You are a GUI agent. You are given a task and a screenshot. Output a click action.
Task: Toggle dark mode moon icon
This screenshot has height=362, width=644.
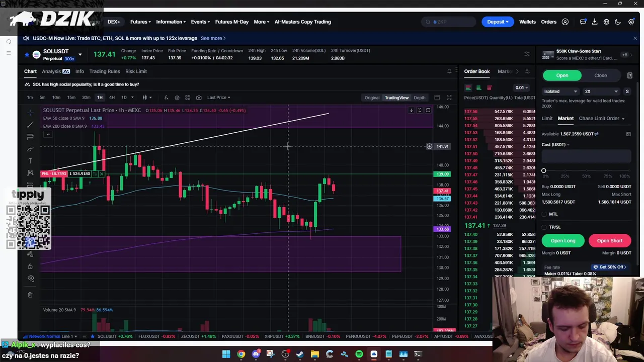coord(618,22)
